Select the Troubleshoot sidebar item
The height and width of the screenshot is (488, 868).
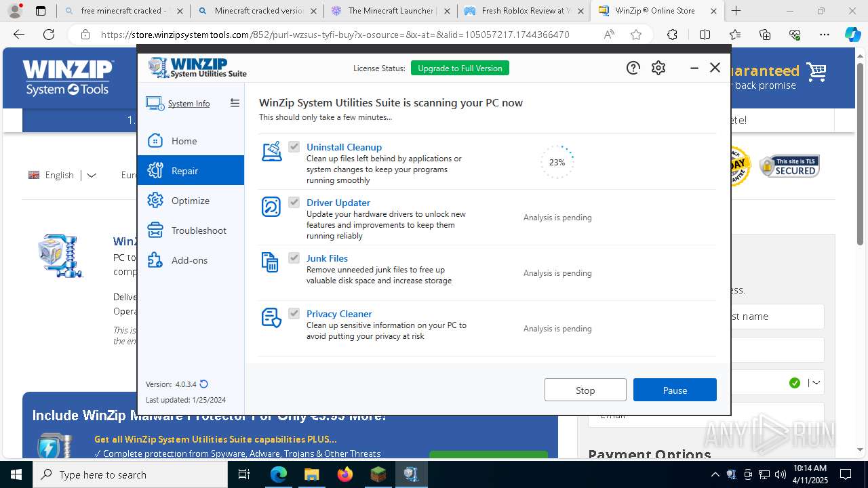coord(191,230)
